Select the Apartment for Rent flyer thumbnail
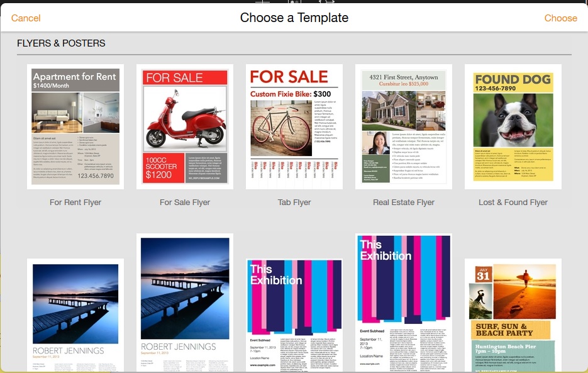Viewport: 588px width, 373px height. point(75,126)
